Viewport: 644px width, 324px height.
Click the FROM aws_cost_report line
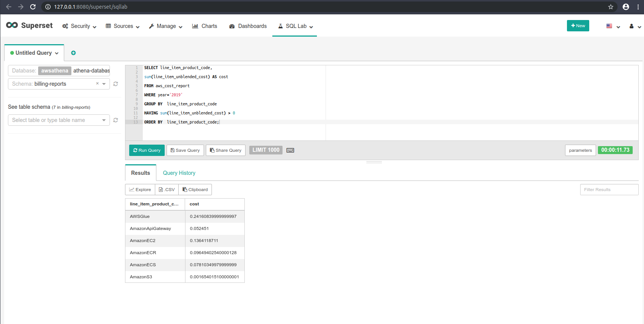pos(167,86)
